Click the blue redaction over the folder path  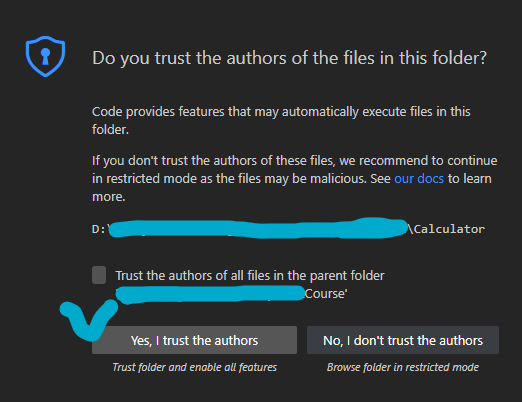coord(258,228)
